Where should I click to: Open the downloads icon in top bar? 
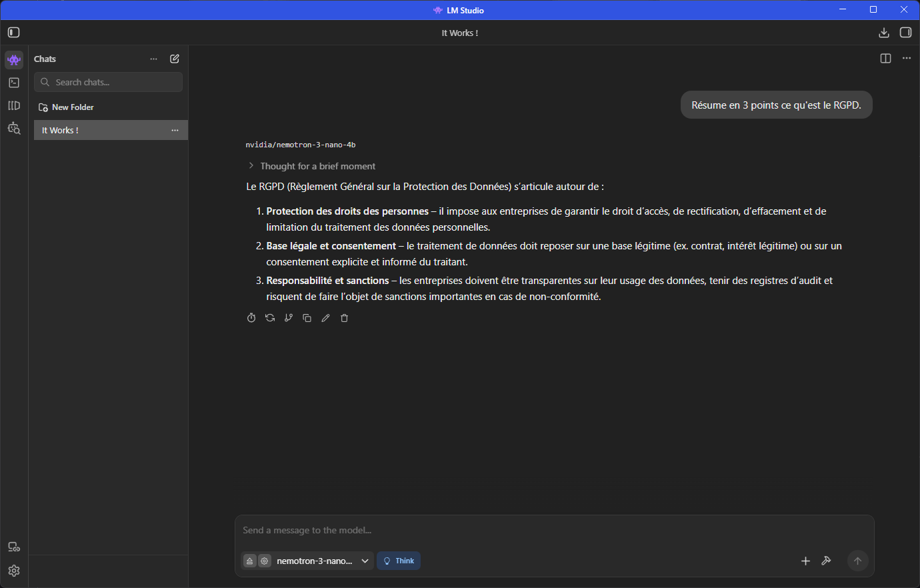pyautogui.click(x=884, y=33)
